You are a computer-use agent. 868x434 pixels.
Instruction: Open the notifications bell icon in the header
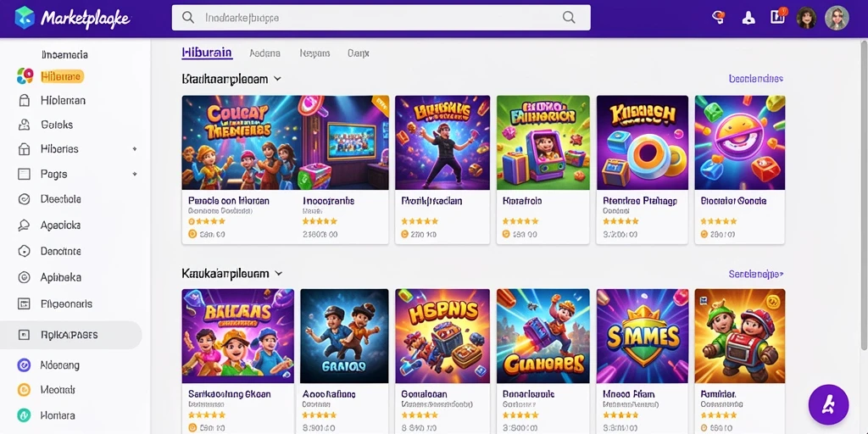click(x=748, y=18)
